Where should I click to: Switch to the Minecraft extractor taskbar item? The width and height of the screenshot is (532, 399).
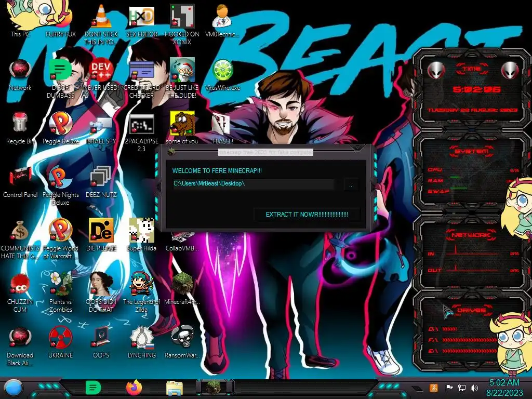click(215, 388)
